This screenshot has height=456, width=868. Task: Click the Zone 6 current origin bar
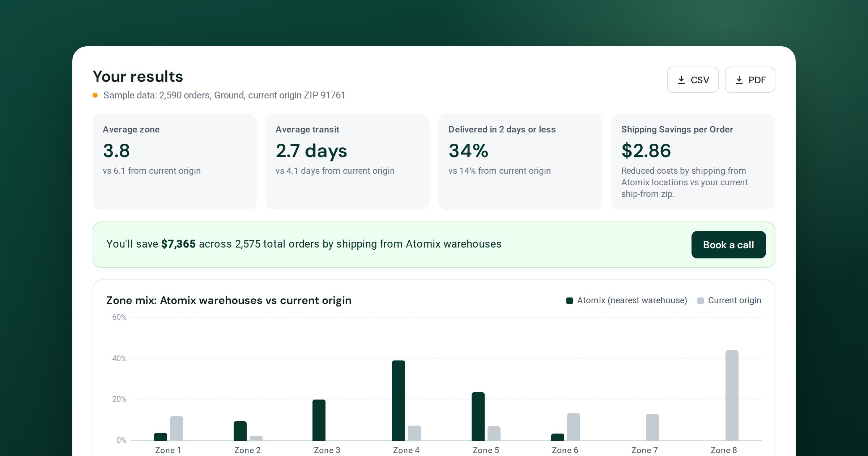click(574, 427)
